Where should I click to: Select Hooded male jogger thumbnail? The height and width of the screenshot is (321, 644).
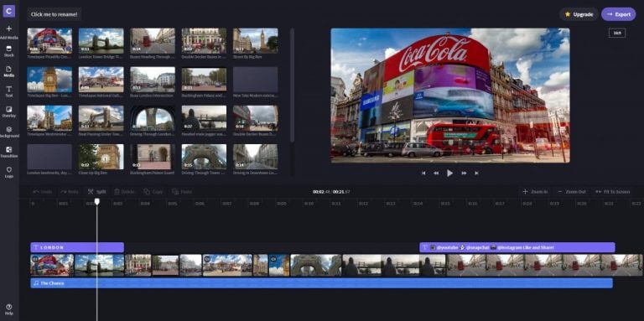click(204, 118)
